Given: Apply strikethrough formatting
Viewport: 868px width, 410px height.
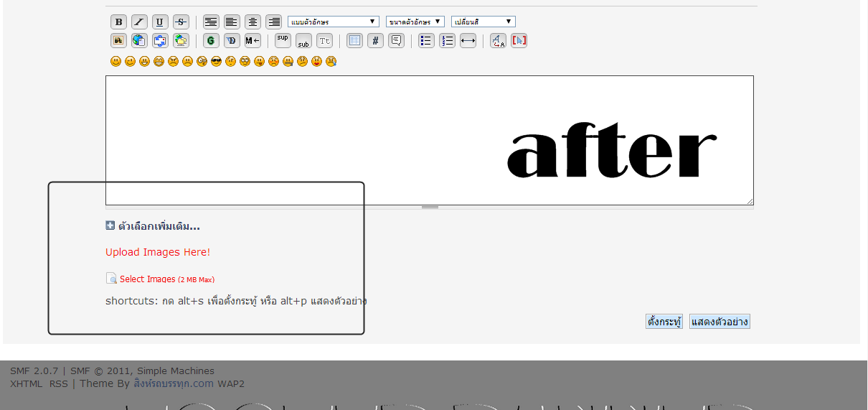Looking at the screenshot, I should click(181, 22).
